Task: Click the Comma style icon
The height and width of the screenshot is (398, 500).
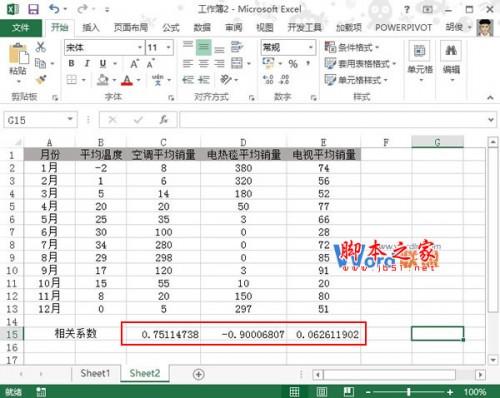Action: click(x=308, y=63)
